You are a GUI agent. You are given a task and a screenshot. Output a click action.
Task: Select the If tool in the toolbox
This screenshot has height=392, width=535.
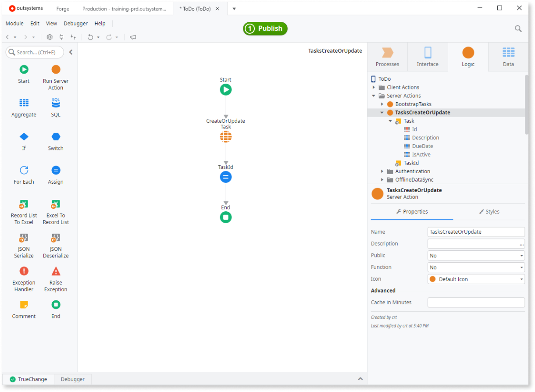tap(24, 141)
